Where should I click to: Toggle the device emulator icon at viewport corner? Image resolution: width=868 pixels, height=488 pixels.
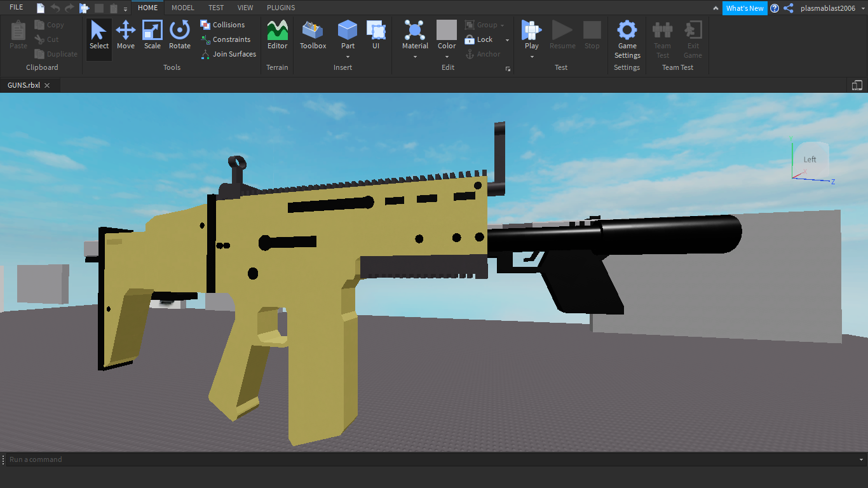coord(857,85)
